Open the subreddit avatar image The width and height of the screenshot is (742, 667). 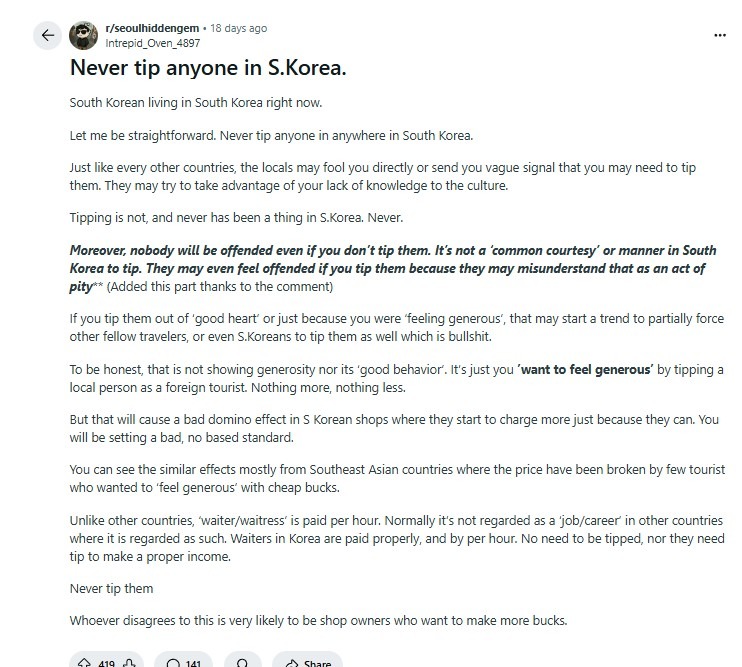point(83,36)
